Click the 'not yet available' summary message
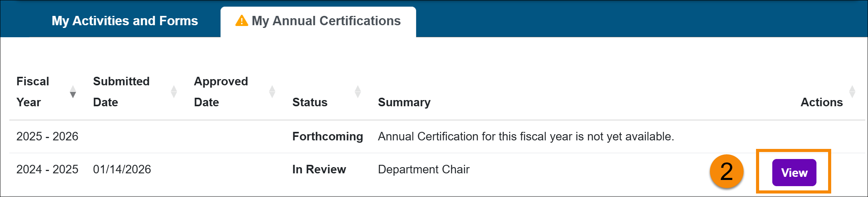The width and height of the screenshot is (868, 197). 526,137
